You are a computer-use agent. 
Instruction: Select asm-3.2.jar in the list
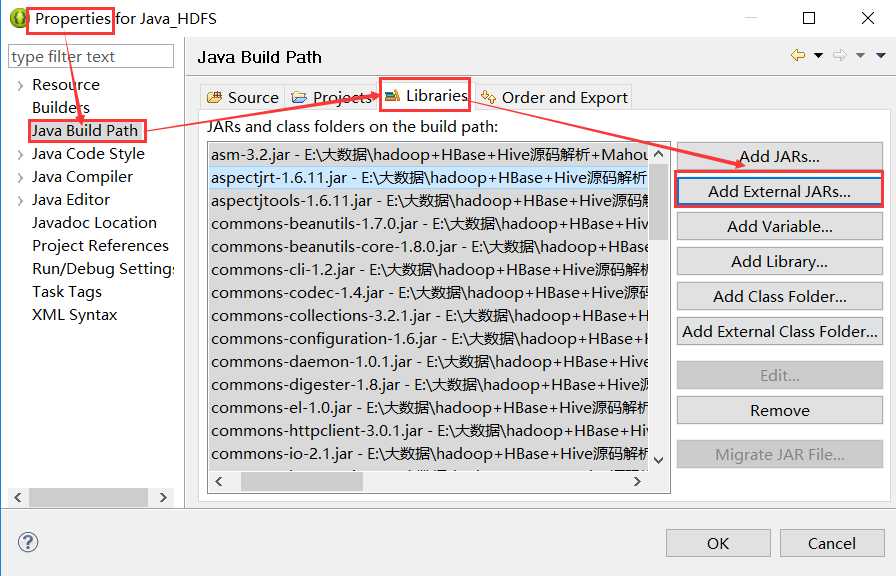pos(429,154)
